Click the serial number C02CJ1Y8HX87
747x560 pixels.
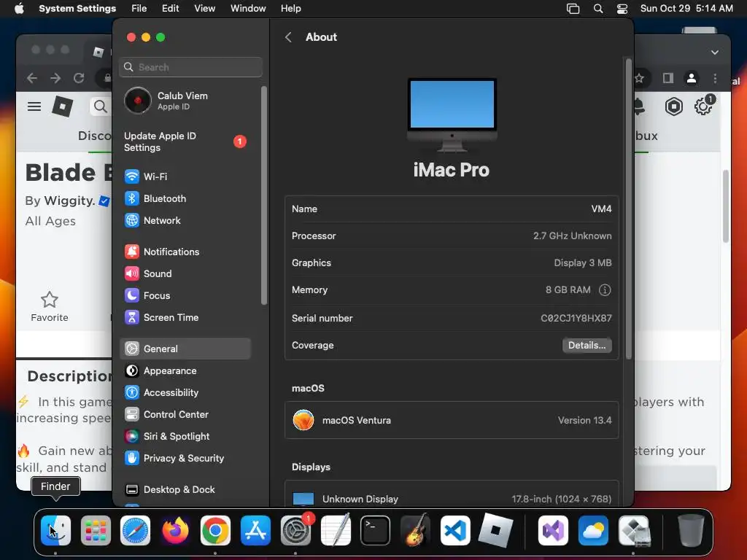576,318
